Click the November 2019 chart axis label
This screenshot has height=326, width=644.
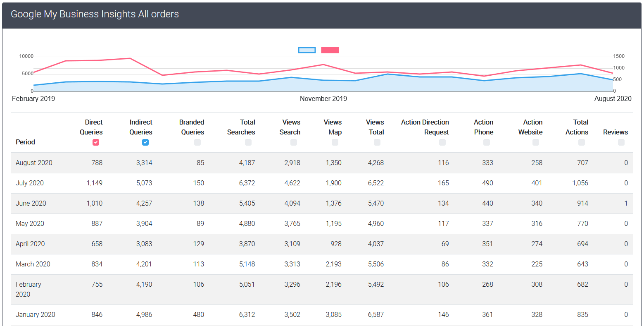pos(323,98)
